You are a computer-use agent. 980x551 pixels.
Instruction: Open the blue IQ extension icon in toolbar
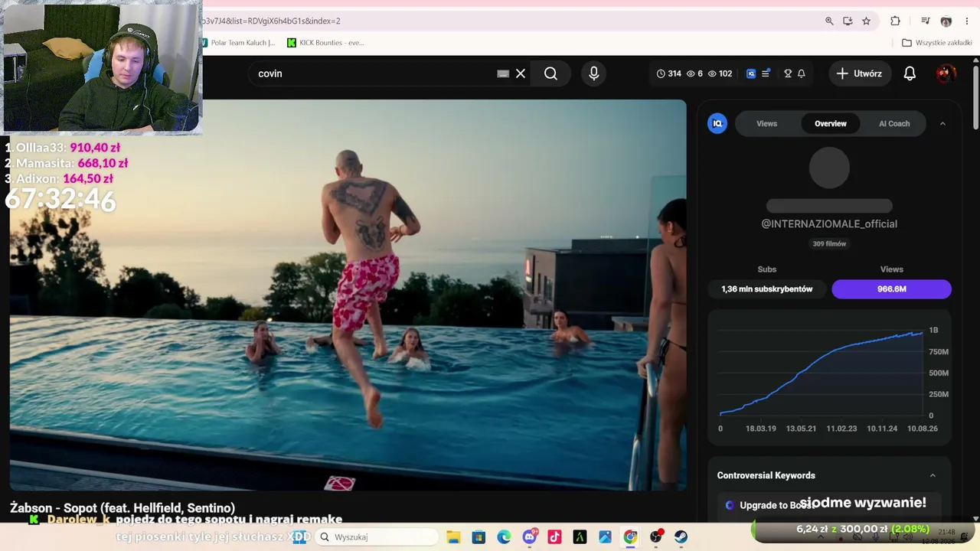click(x=751, y=73)
